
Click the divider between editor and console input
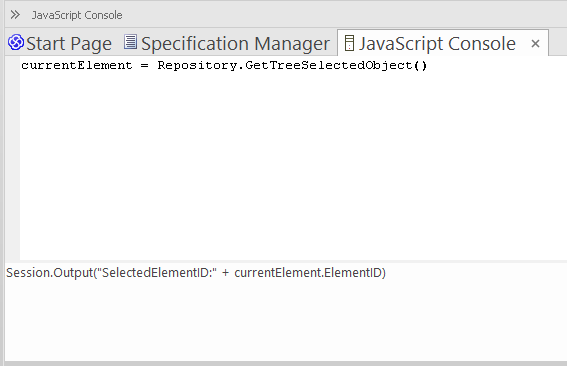[286, 261]
